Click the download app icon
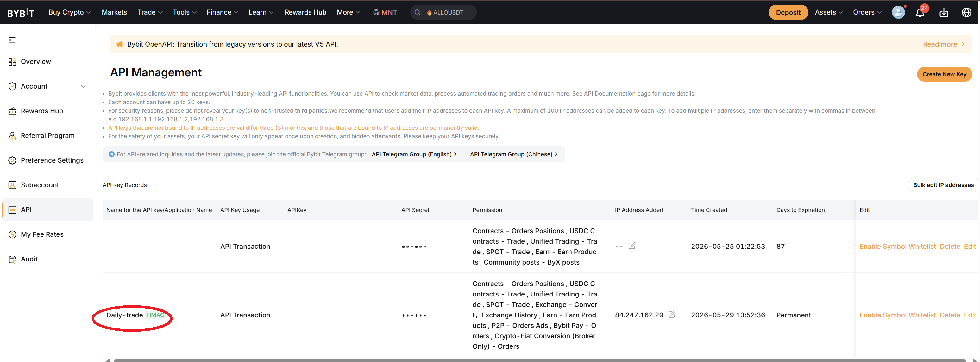Image resolution: width=980 pixels, height=362 pixels. (x=944, y=13)
